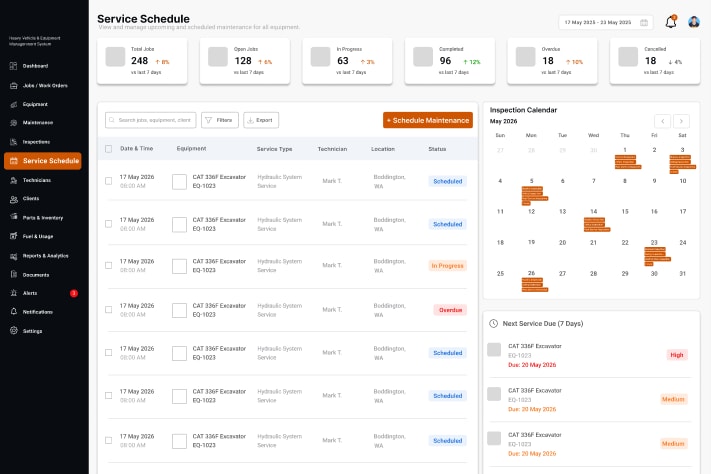The image size is (711, 474).
Task: Select the Equipment sidebar icon
Action: click(x=14, y=104)
